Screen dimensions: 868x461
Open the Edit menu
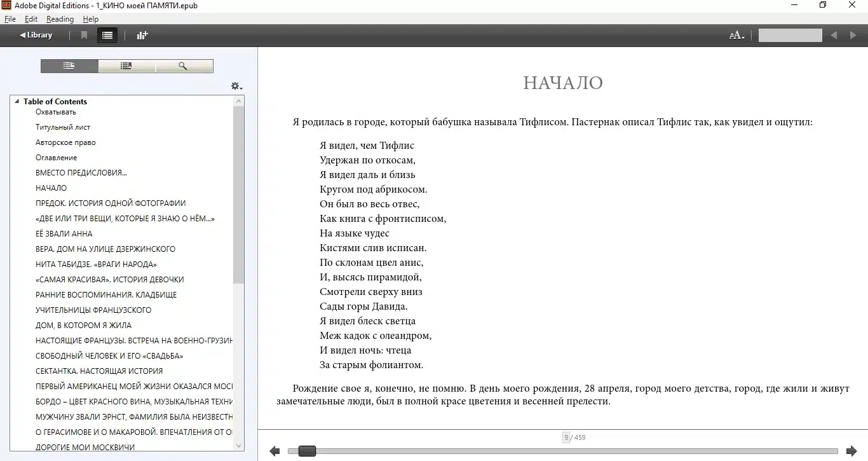pyautogui.click(x=31, y=19)
